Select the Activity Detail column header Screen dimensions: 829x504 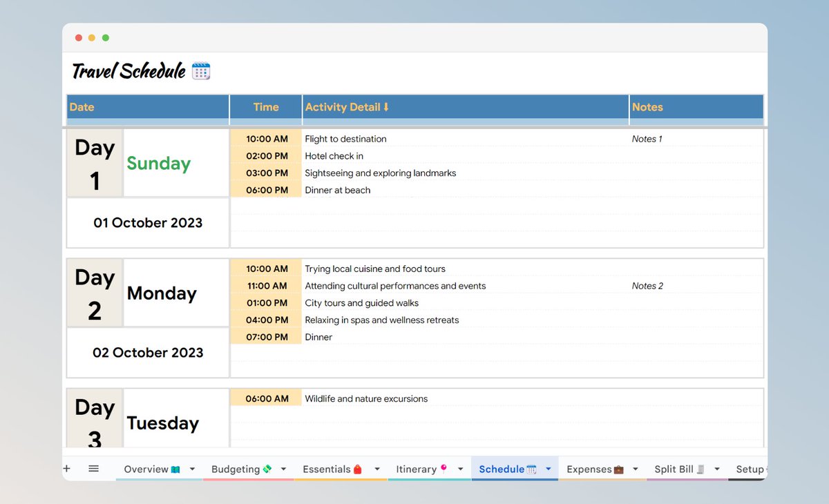coord(466,107)
